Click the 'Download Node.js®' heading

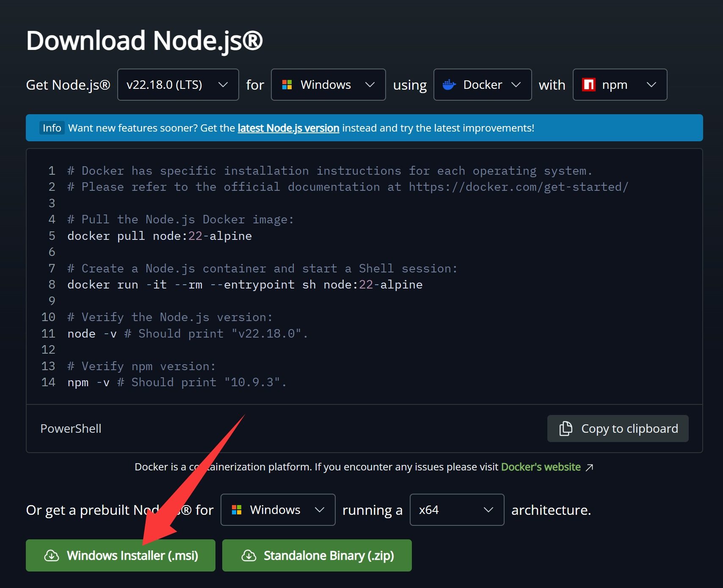click(145, 41)
